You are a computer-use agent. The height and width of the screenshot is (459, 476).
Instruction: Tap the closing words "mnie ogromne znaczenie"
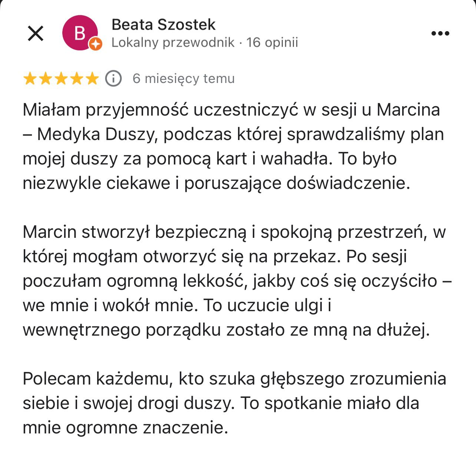pyautogui.click(x=125, y=428)
